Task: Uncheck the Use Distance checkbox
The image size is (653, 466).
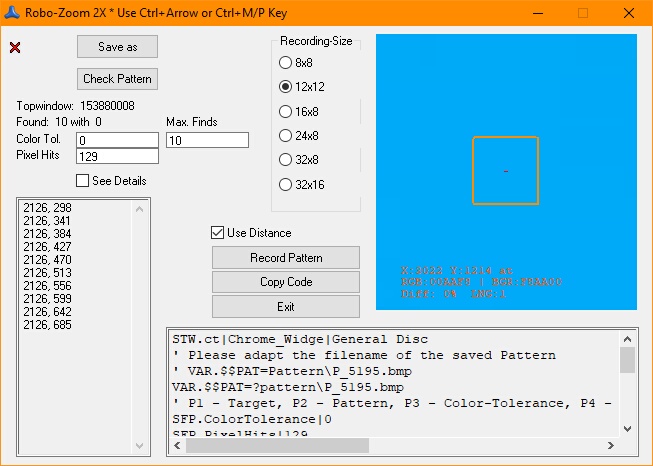Action: (218, 233)
